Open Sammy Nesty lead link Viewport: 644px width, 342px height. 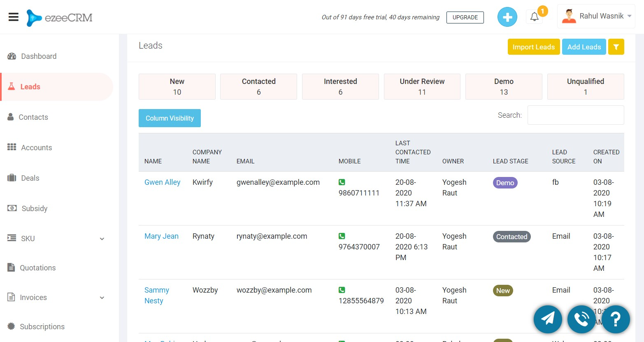[157, 295]
